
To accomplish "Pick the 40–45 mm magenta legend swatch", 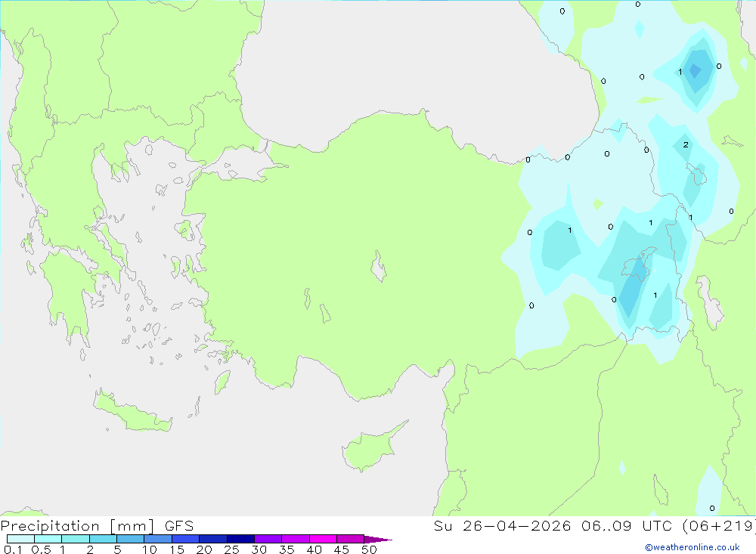I will click(x=323, y=539).
